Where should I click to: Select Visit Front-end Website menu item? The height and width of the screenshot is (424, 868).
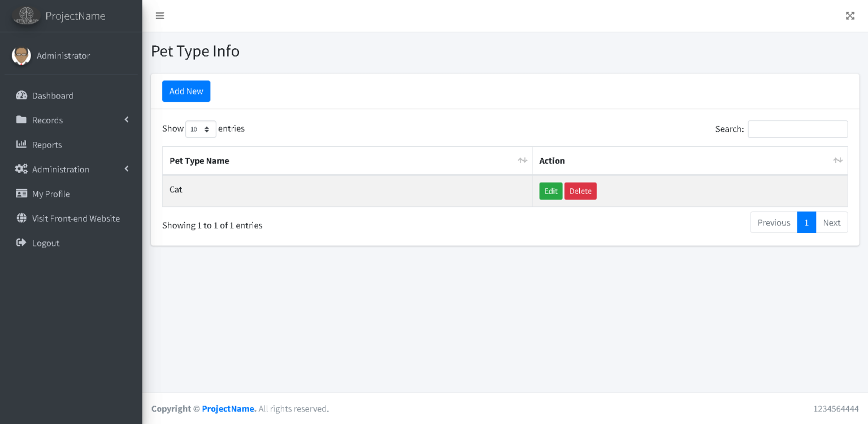pyautogui.click(x=76, y=218)
